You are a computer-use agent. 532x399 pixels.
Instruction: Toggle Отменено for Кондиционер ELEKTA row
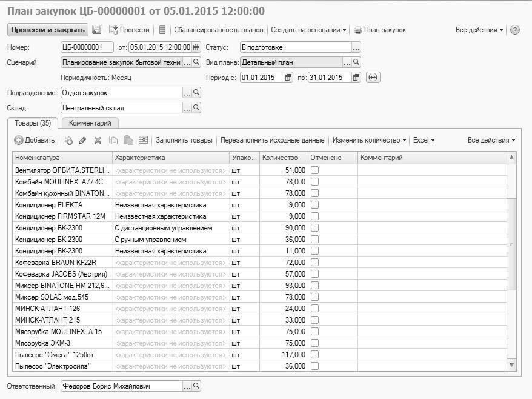click(315, 205)
